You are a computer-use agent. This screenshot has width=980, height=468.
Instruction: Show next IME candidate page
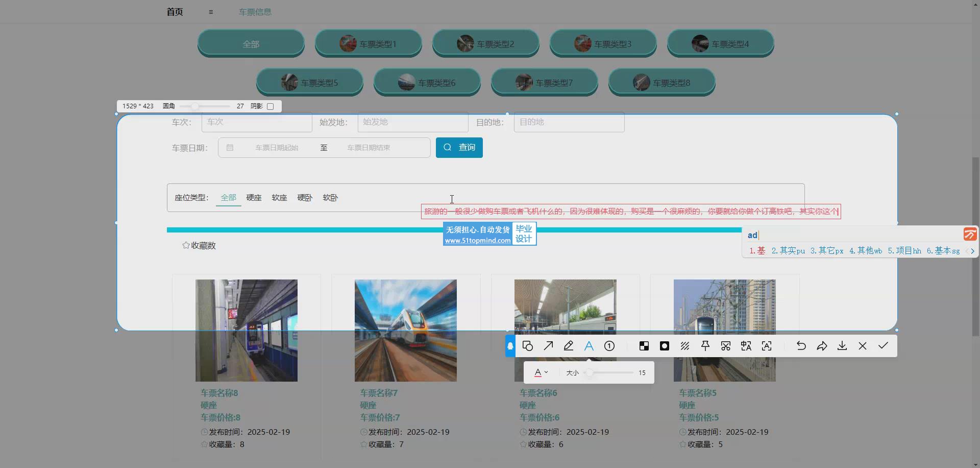972,251
